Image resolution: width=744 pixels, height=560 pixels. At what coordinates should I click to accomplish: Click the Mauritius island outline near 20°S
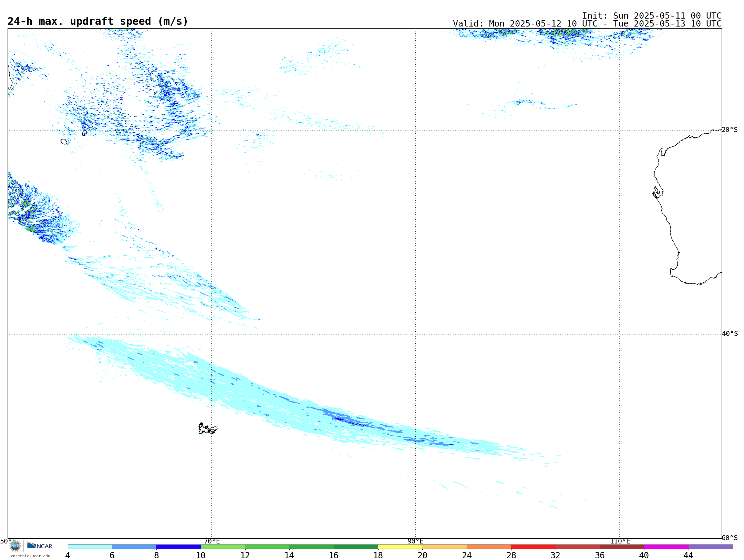click(x=84, y=133)
